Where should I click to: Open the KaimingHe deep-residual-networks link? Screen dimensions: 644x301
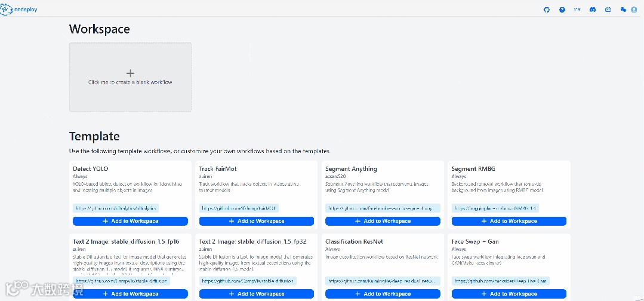click(383, 281)
